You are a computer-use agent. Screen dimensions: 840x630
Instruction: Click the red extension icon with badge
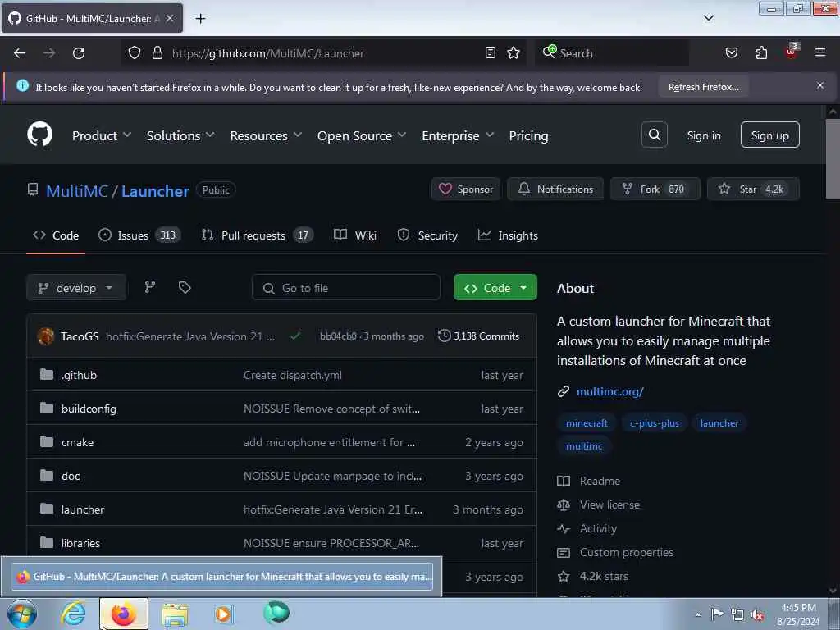792,52
